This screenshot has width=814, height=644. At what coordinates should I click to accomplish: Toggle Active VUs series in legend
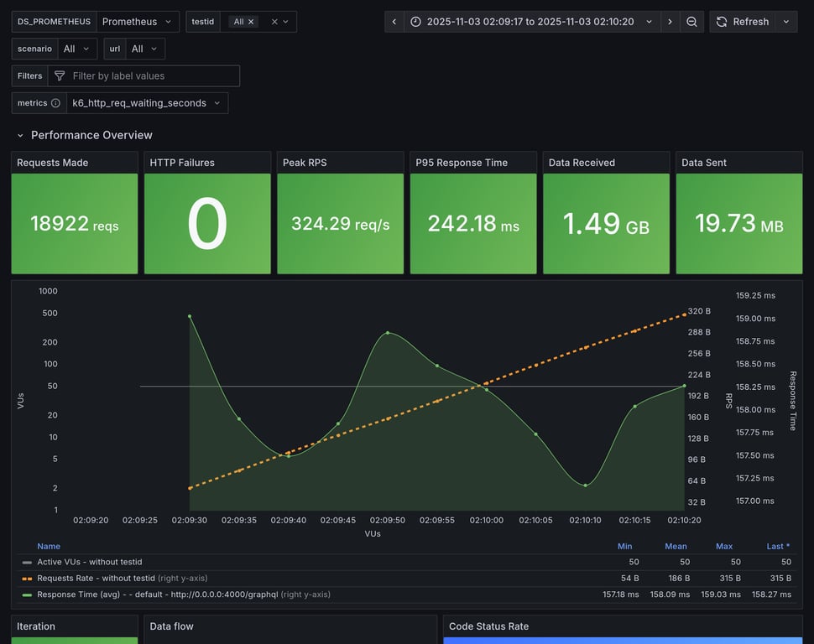[89, 562]
